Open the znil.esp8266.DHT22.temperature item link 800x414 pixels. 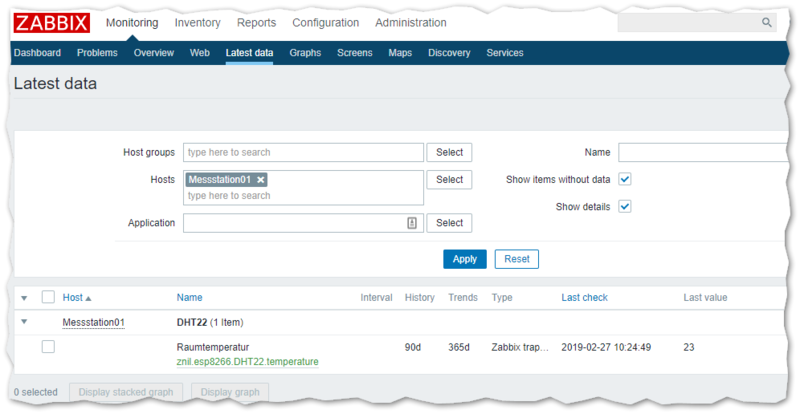247,361
